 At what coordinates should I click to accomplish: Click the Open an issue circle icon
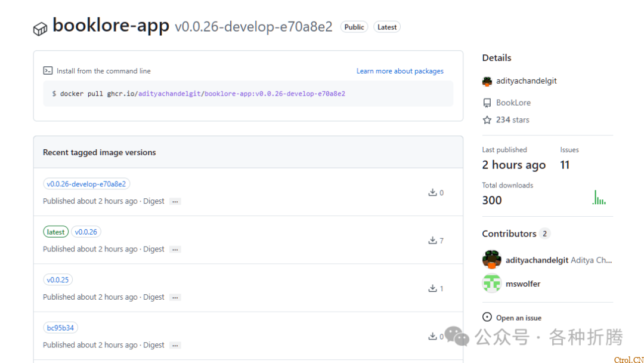(487, 317)
